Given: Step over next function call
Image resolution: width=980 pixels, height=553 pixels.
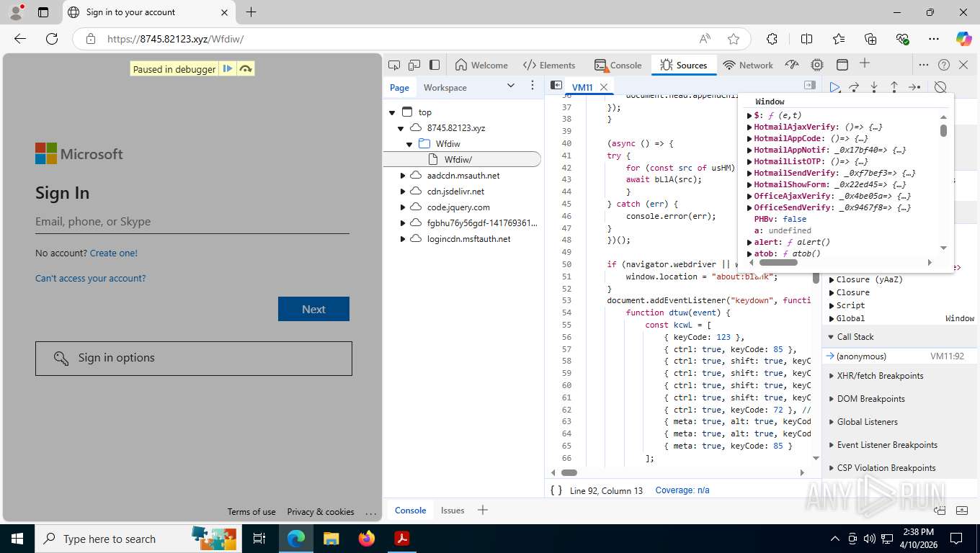Looking at the screenshot, I should tap(854, 87).
